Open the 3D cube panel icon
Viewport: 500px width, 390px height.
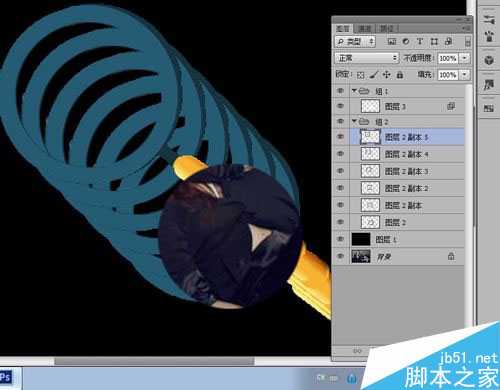coord(489,60)
